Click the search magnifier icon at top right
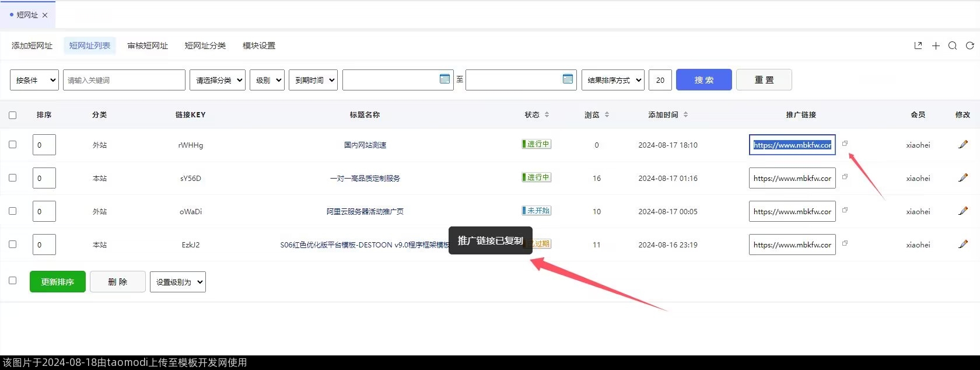 [x=953, y=46]
